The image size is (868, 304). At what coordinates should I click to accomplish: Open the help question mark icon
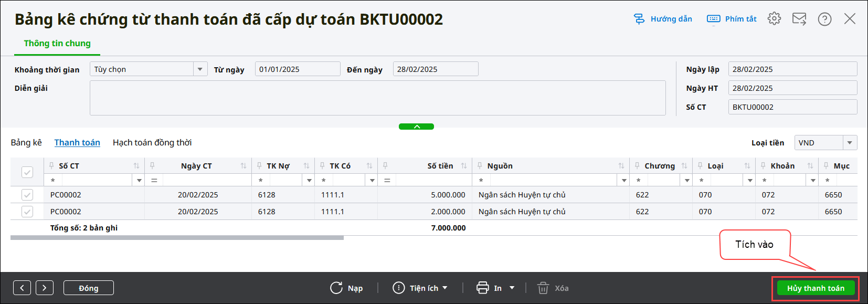pos(824,19)
